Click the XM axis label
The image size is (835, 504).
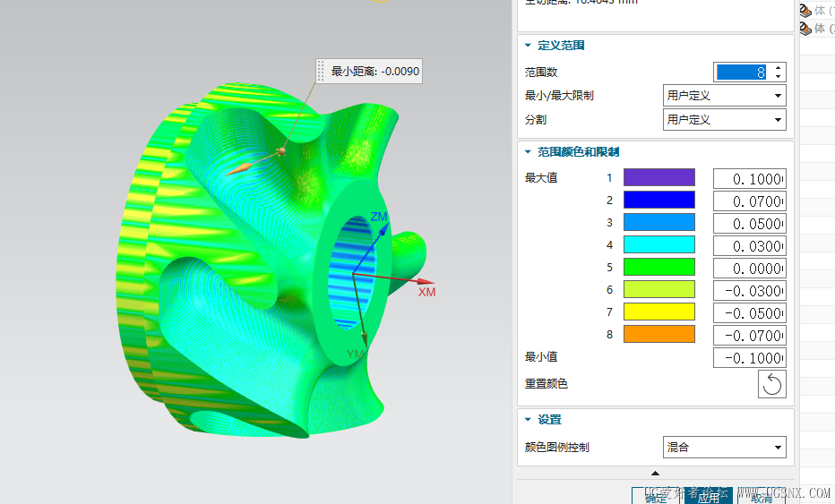pyautogui.click(x=426, y=292)
